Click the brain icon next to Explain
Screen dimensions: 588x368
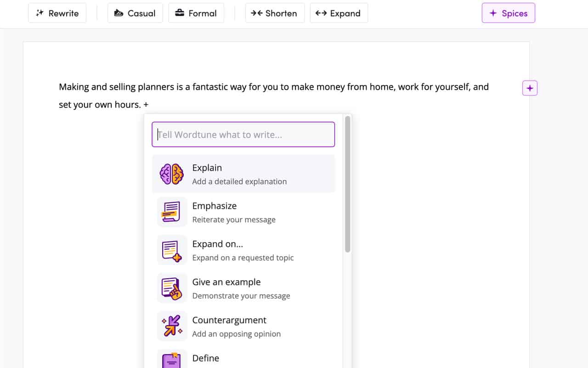[172, 174]
